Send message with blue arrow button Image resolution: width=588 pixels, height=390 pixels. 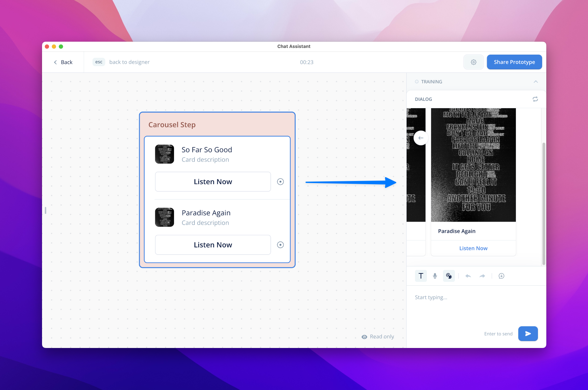[528, 334]
